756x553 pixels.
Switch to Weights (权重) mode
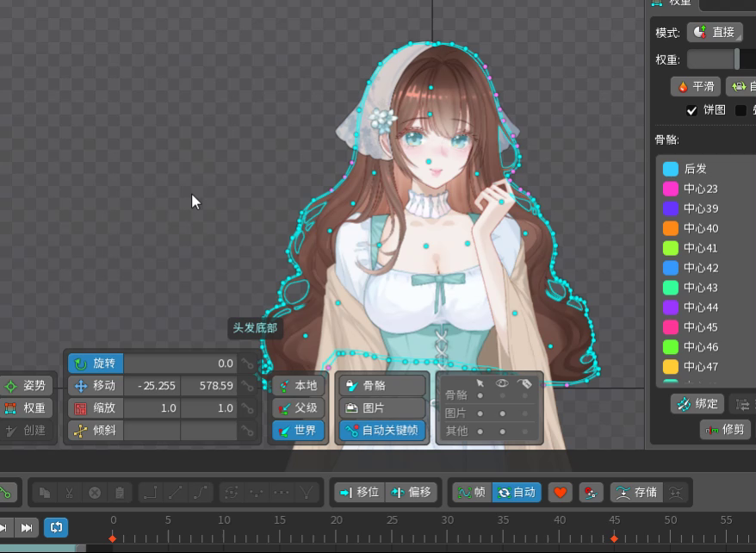[x=26, y=408]
